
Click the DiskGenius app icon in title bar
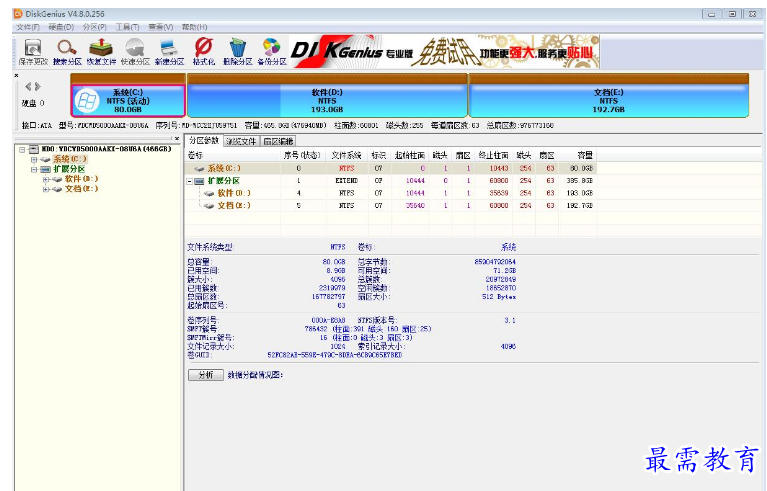[x=18, y=14]
